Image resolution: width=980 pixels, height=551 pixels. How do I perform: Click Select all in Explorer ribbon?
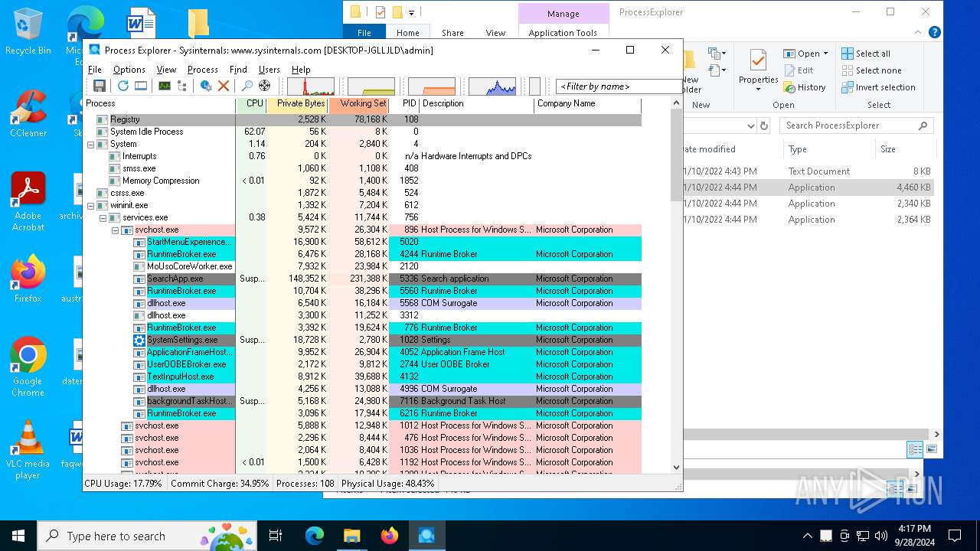pyautogui.click(x=866, y=54)
